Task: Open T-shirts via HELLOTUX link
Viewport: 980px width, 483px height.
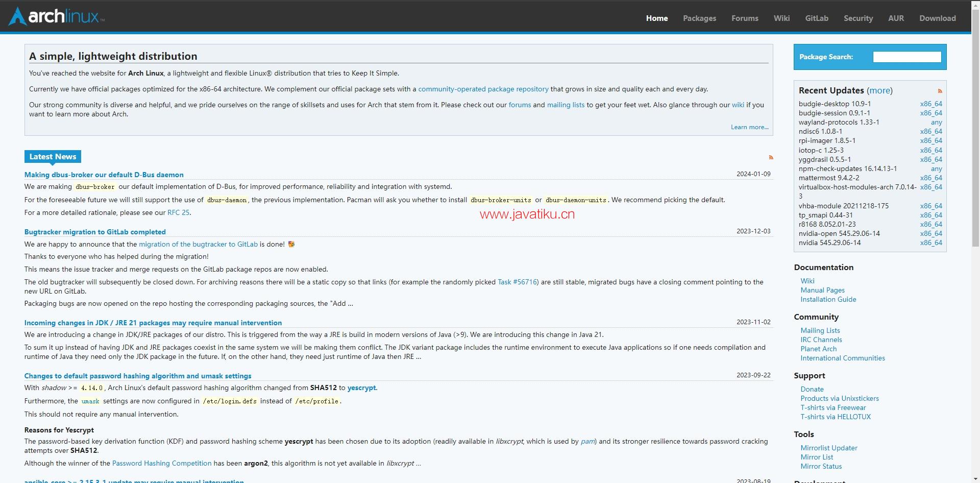Action: (x=836, y=417)
